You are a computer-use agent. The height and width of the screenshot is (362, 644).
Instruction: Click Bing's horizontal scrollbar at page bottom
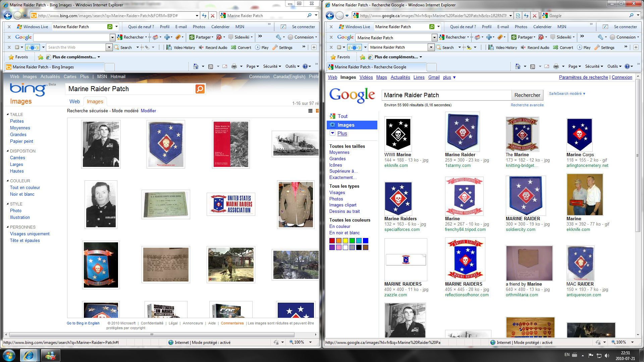point(152,335)
